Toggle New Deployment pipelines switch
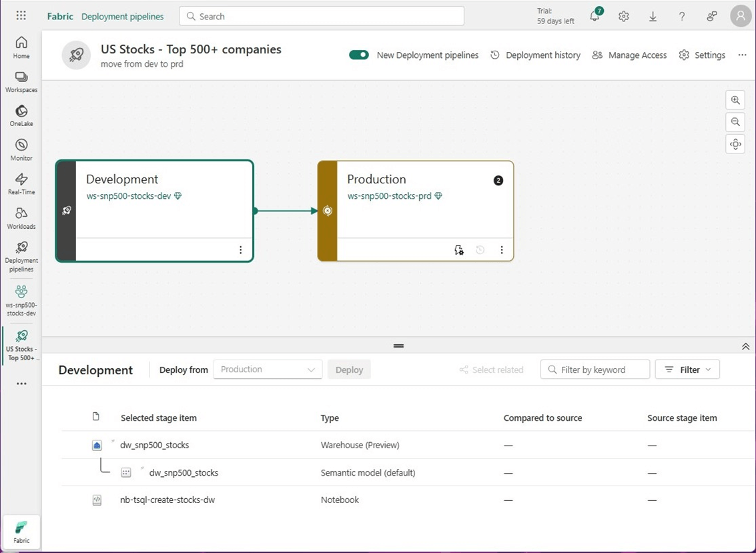756x553 pixels. (x=359, y=55)
